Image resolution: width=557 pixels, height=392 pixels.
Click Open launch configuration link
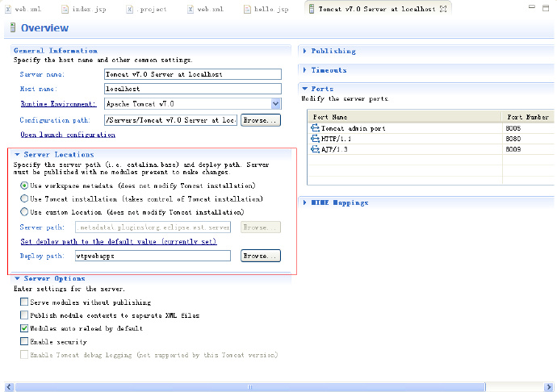(x=68, y=135)
